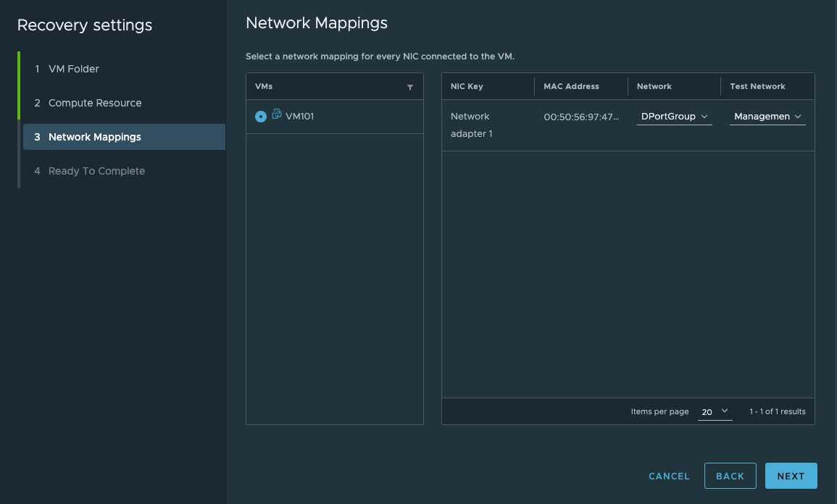Image resolution: width=837 pixels, height=504 pixels.
Task: Change the items per page dropdown
Action: [715, 411]
